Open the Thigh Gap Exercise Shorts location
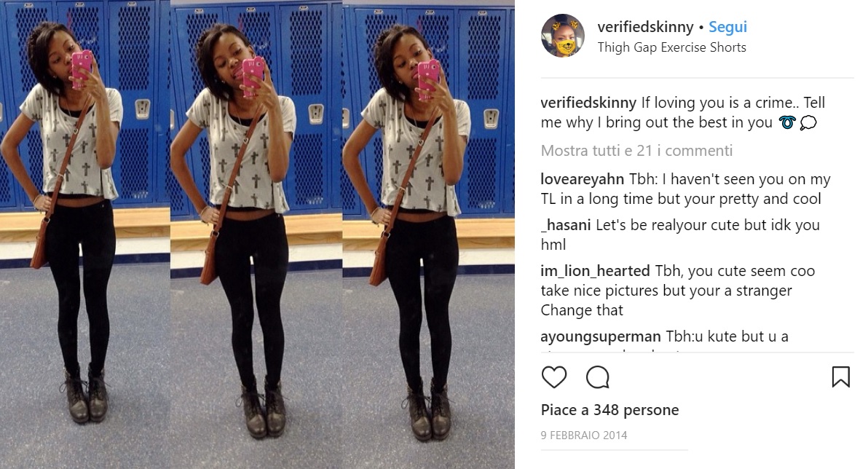This screenshot has height=469, width=868. pyautogui.click(x=671, y=47)
